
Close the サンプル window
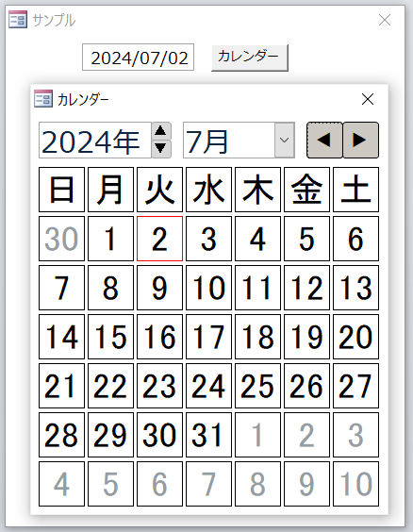point(385,20)
